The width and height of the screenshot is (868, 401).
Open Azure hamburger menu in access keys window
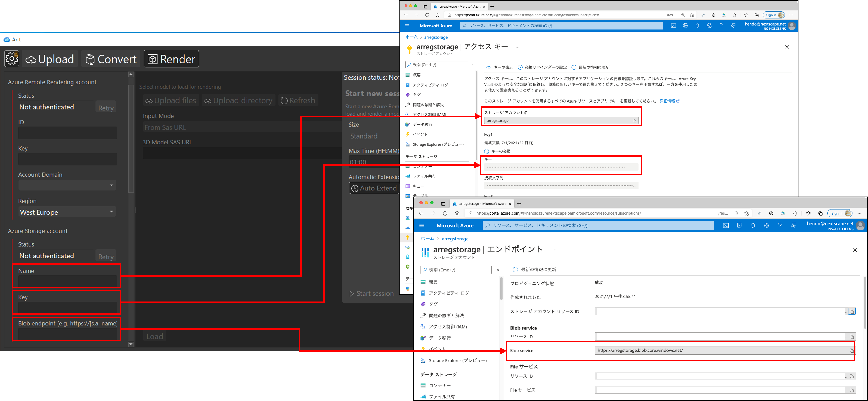pyautogui.click(x=406, y=26)
